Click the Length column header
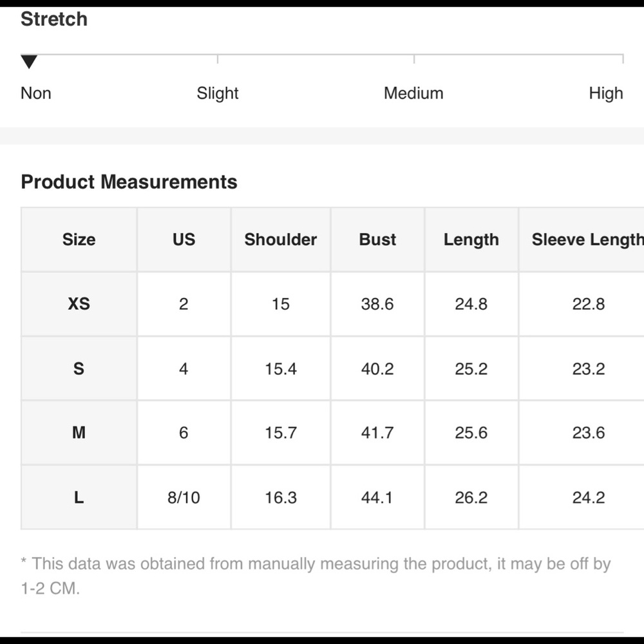Image resolution: width=644 pixels, height=644 pixels. point(471,240)
